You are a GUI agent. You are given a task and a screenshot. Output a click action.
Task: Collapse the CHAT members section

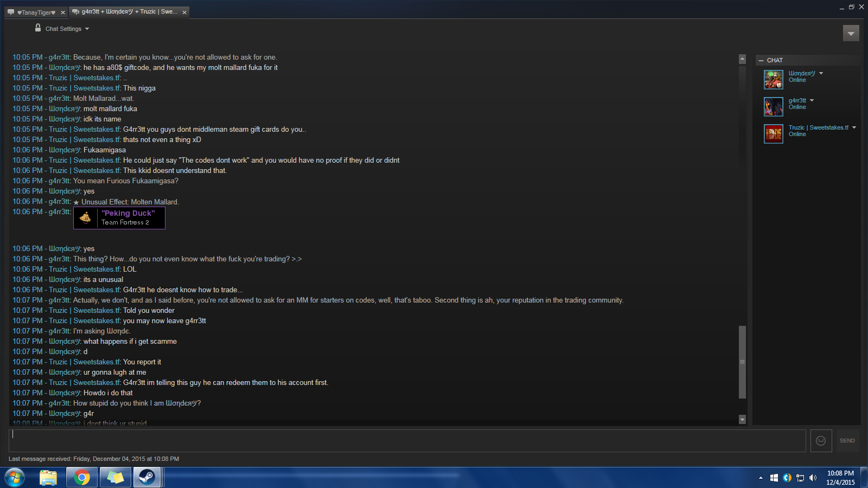761,60
